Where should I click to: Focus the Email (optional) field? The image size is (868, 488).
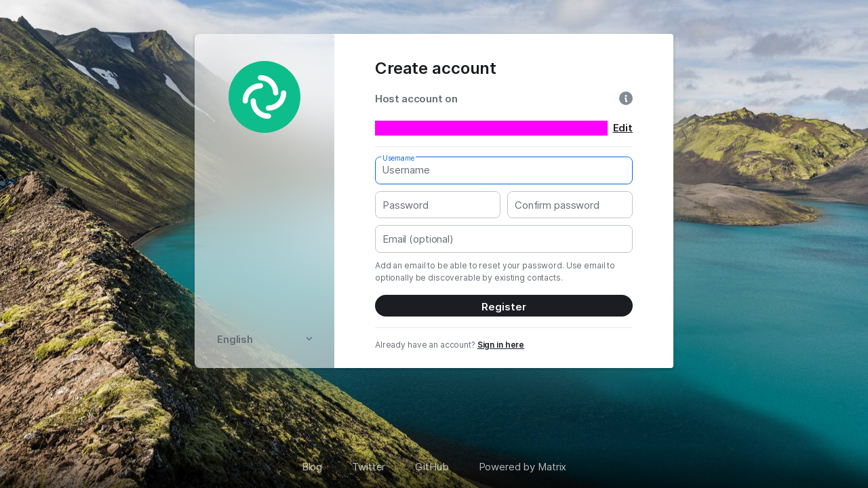(x=504, y=239)
